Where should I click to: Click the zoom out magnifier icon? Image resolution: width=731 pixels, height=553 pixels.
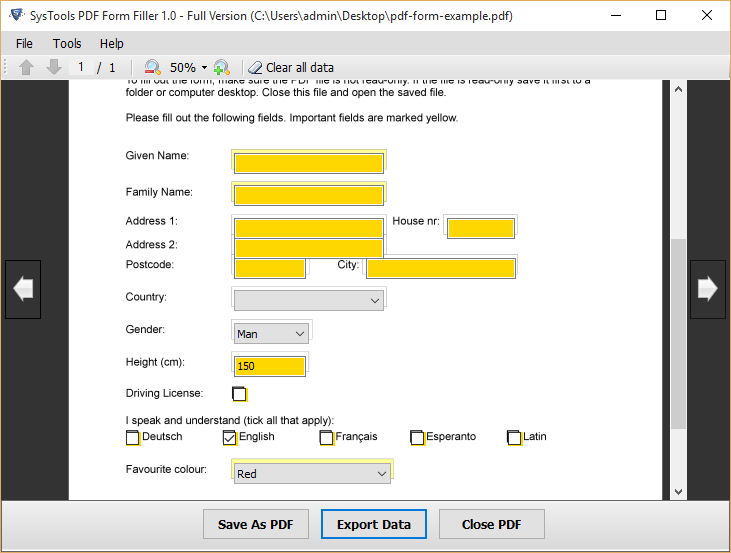pyautogui.click(x=153, y=68)
